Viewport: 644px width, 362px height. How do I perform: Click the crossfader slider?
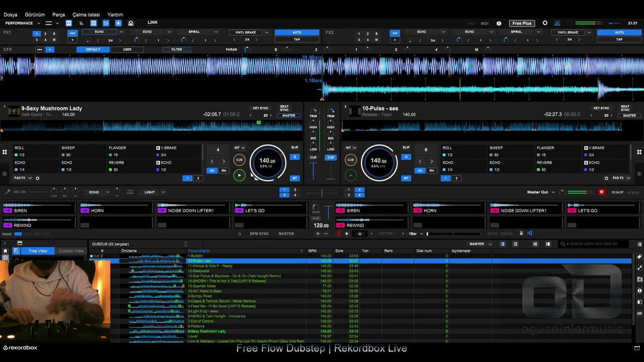(322, 193)
